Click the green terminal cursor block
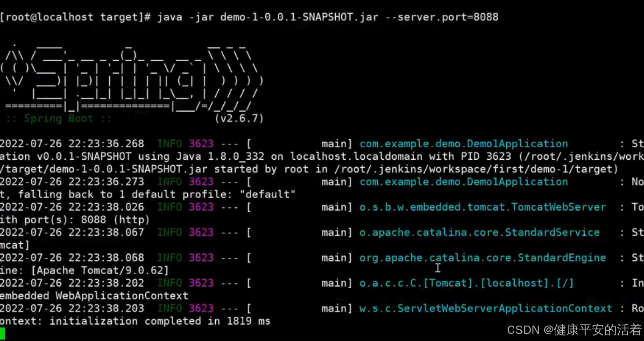This screenshot has height=341, width=644. point(2,334)
